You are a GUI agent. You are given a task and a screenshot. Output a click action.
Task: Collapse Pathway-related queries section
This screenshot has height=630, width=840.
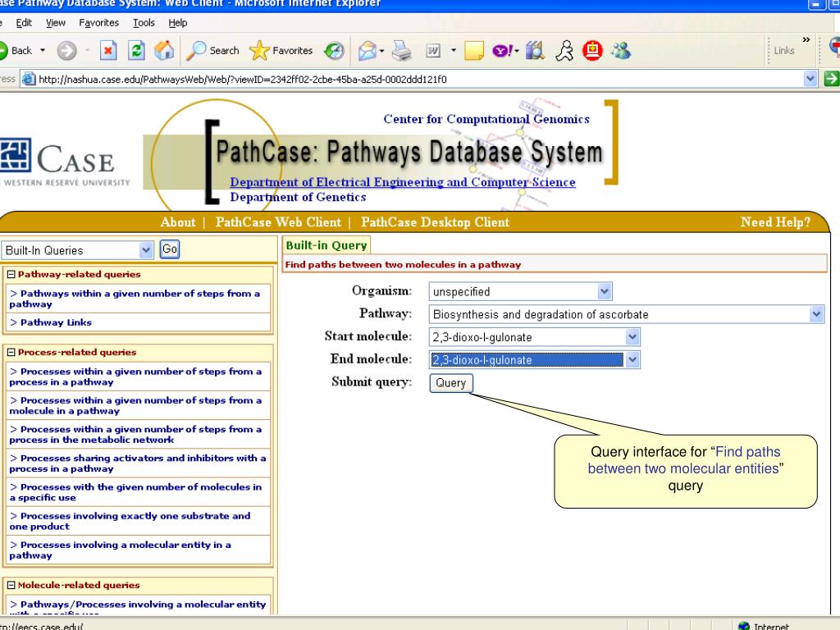(x=11, y=274)
